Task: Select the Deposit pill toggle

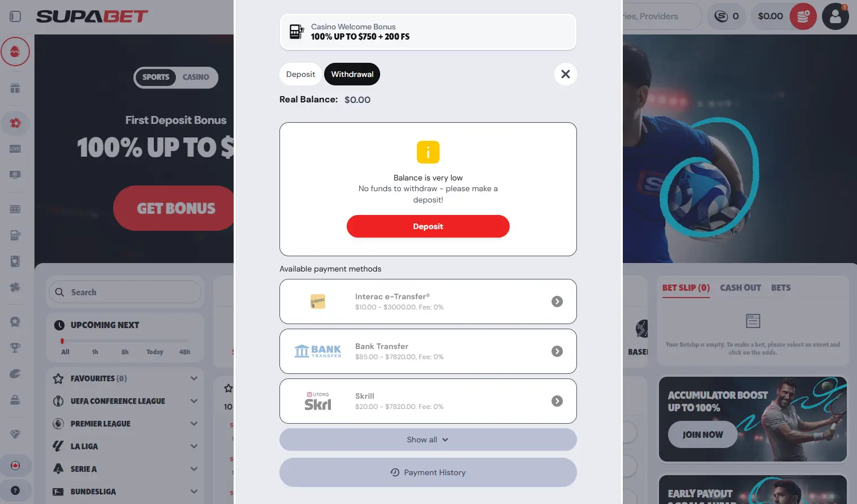Action: point(300,74)
